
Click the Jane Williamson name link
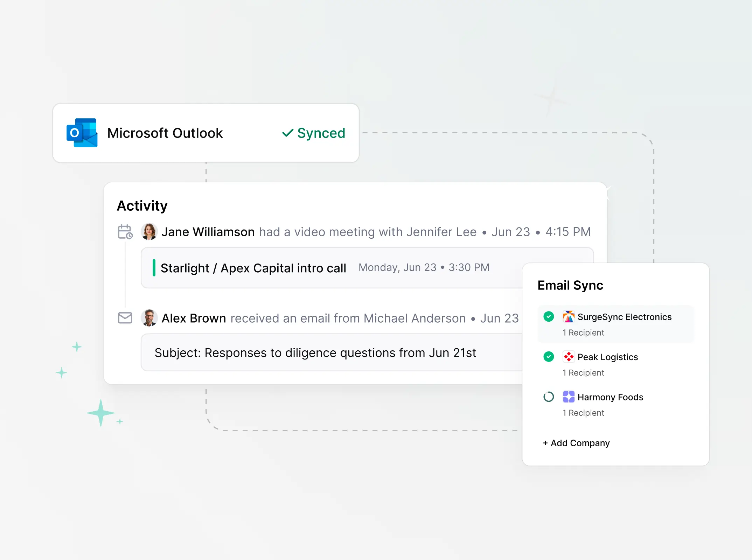click(208, 232)
